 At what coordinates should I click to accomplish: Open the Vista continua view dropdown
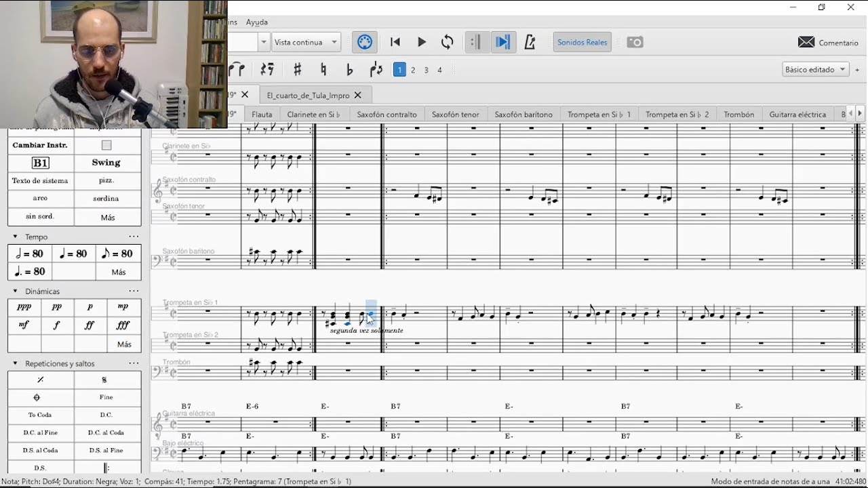[305, 42]
